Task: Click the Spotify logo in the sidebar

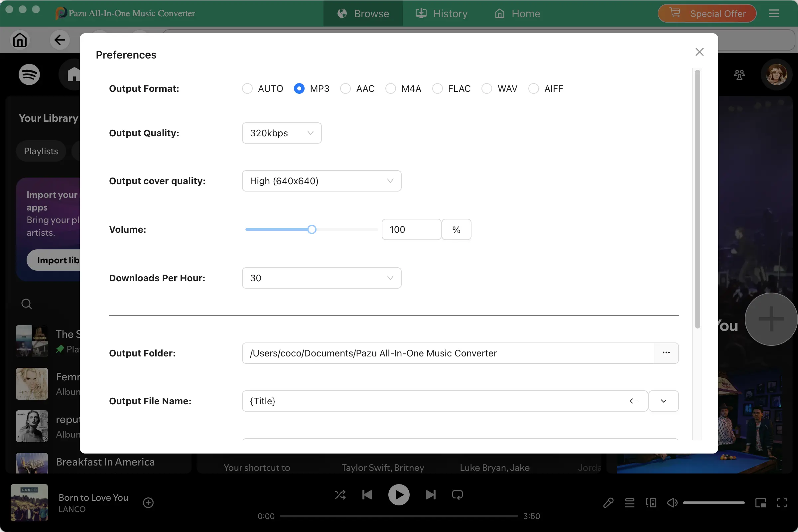Action: pos(29,74)
